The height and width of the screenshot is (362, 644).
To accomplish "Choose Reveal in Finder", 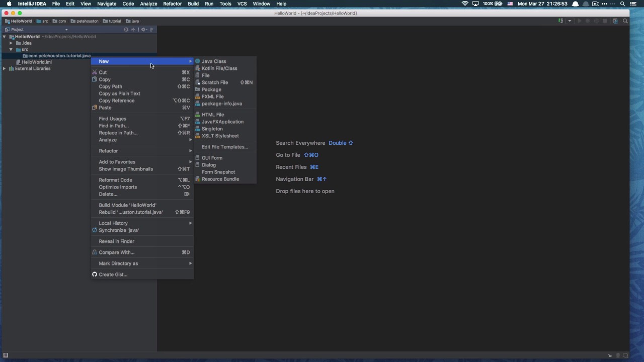I will pyautogui.click(x=142, y=241).
